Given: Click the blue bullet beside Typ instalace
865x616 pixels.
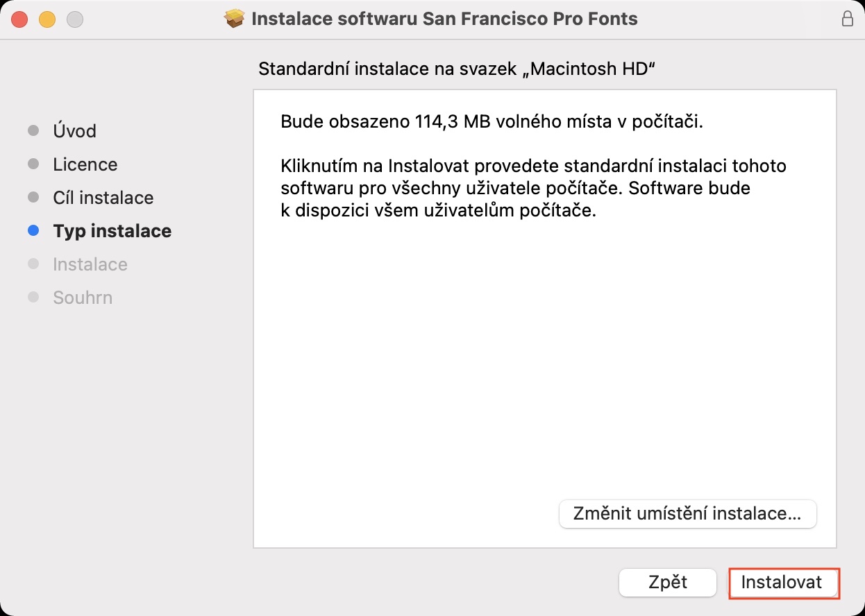Looking at the screenshot, I should [33, 231].
